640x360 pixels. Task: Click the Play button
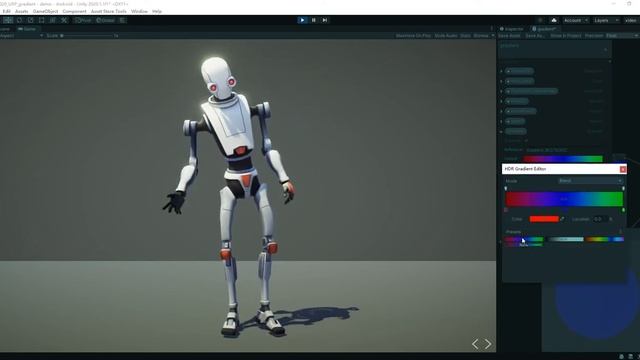(302, 20)
